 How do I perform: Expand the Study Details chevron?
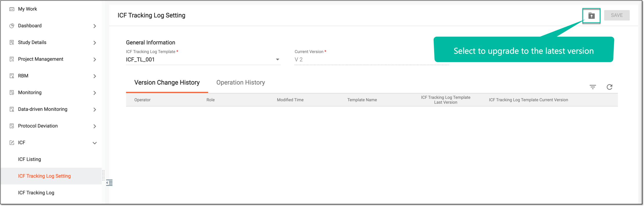coord(95,43)
